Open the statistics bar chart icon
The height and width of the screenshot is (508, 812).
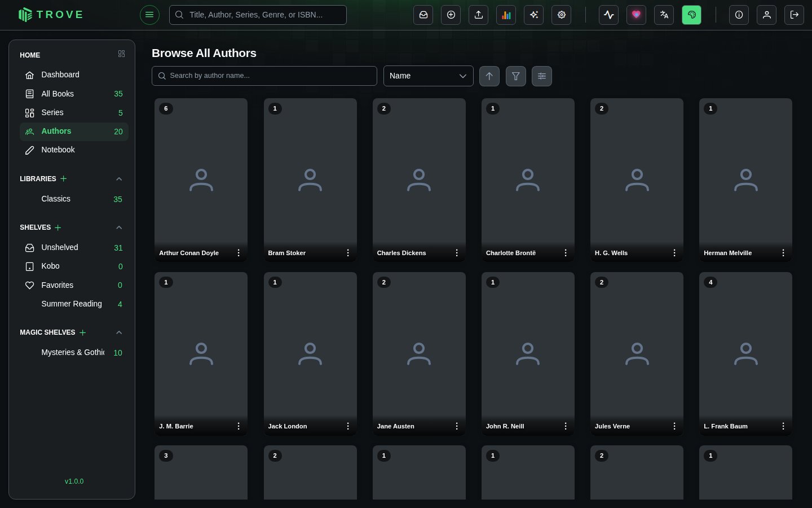(506, 15)
